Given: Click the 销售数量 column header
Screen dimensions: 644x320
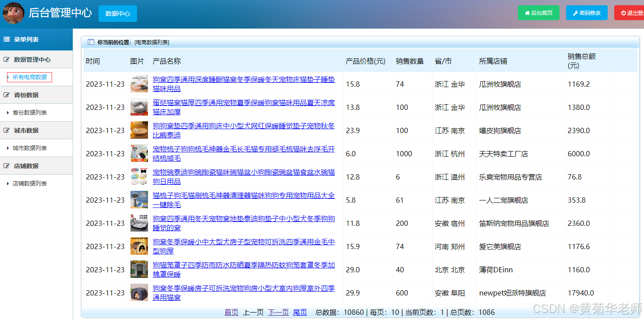Looking at the screenshot, I should pos(410,61).
